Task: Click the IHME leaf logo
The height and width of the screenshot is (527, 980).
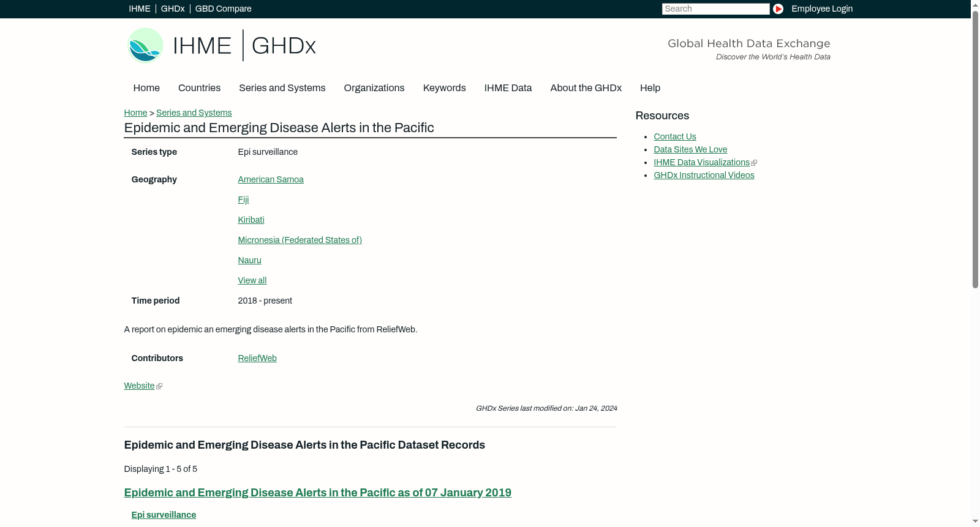Action: pos(145,45)
